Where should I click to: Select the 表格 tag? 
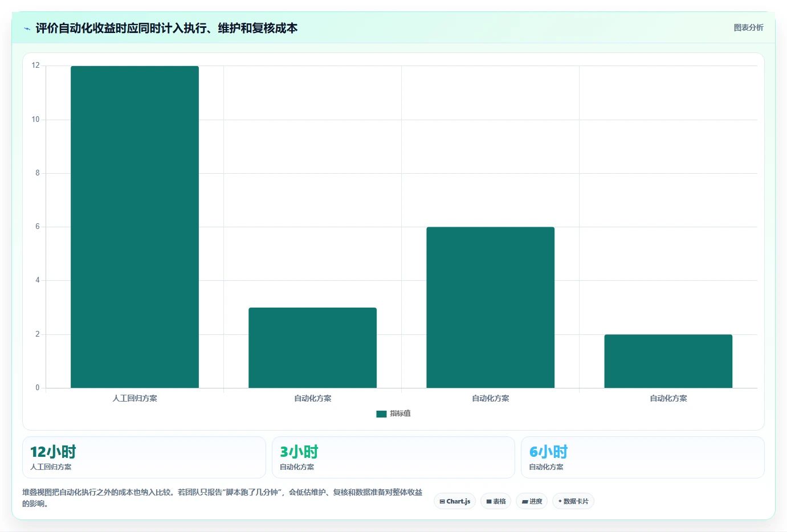496,501
